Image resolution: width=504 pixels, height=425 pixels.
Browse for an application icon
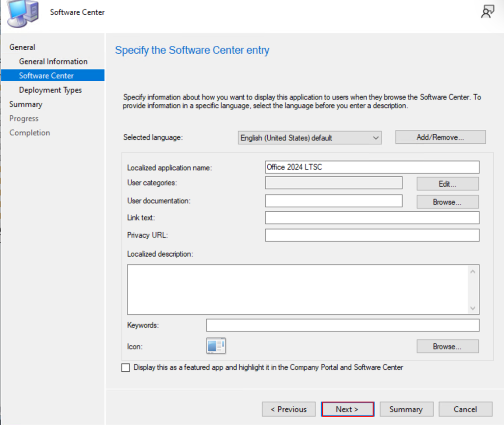click(x=447, y=347)
